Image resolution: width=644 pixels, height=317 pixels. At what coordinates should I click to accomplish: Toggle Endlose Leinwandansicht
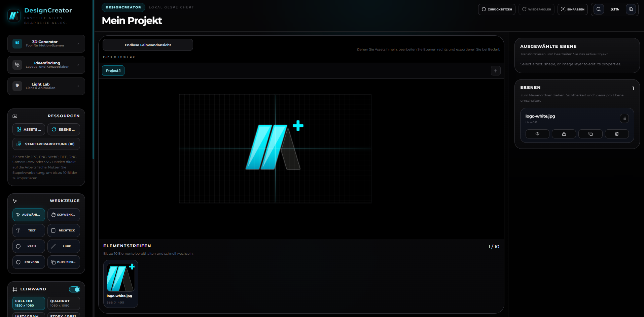[148, 45]
